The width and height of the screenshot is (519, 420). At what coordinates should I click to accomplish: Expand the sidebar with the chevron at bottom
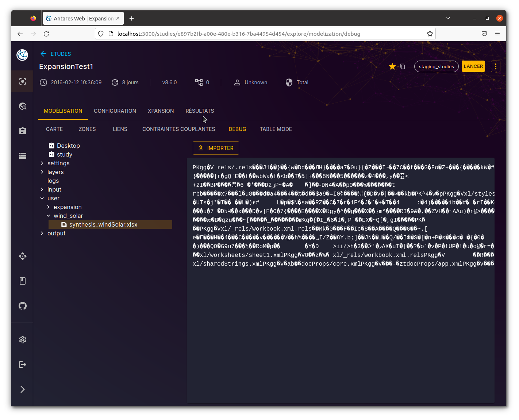pyautogui.click(x=23, y=389)
